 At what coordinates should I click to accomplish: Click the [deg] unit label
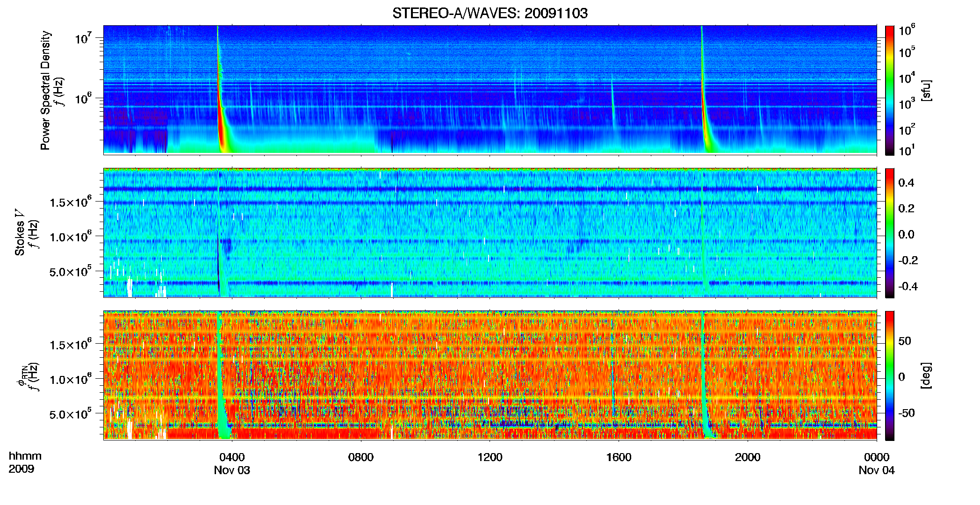pos(926,375)
